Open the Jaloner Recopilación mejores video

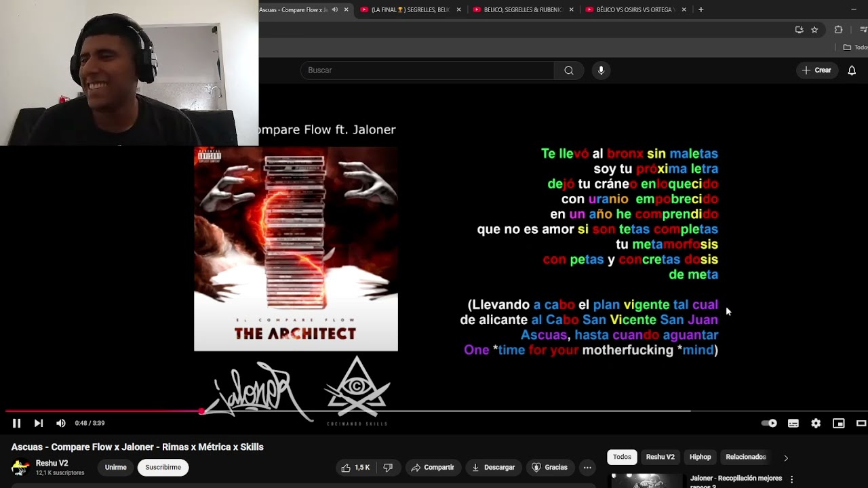(x=736, y=481)
